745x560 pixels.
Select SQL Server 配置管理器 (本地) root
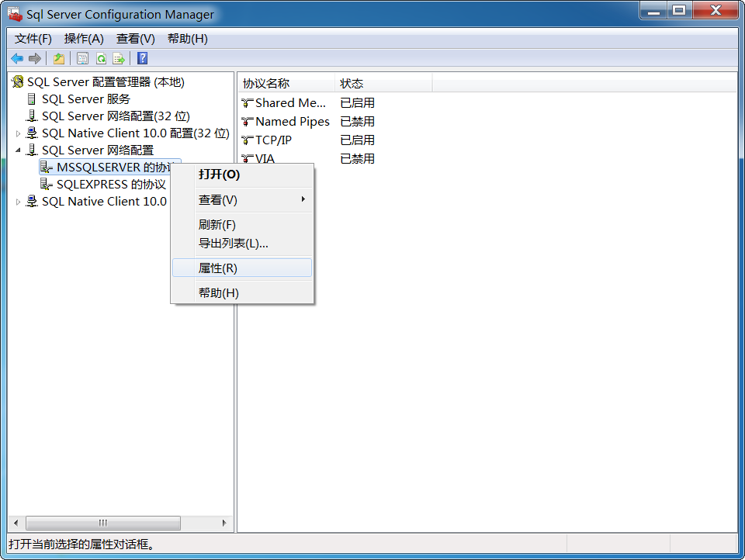click(106, 81)
